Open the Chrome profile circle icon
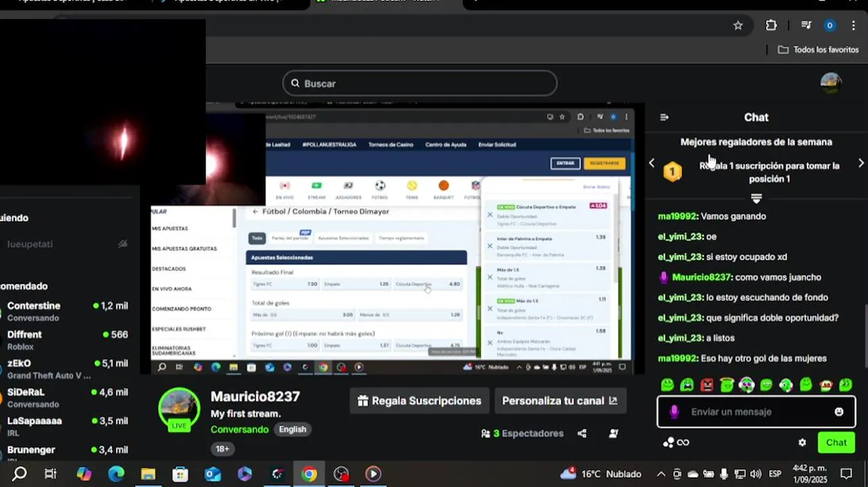868x487 pixels. 829,26
